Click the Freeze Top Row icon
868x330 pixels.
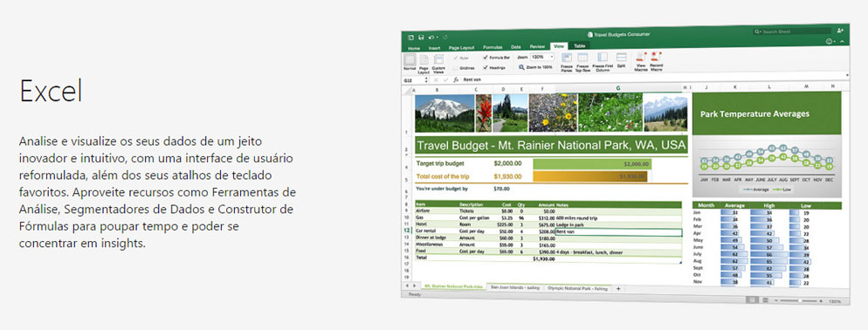pos(582,57)
